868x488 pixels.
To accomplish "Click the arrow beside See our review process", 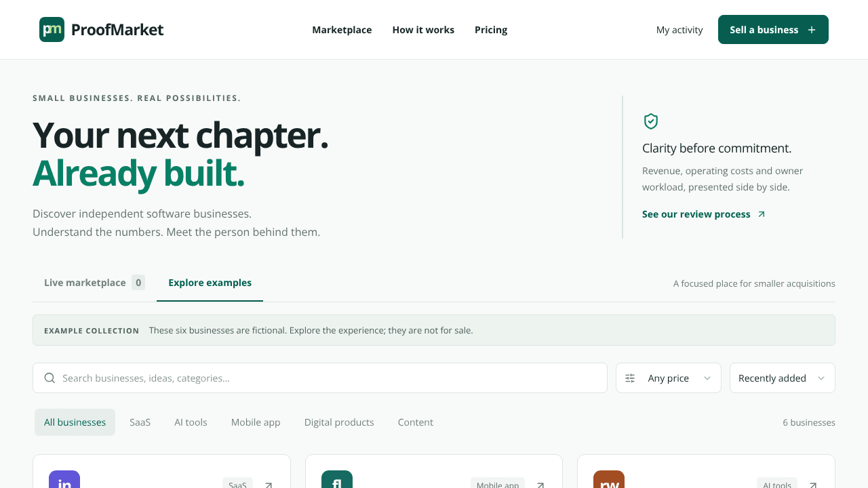I will tap(762, 214).
